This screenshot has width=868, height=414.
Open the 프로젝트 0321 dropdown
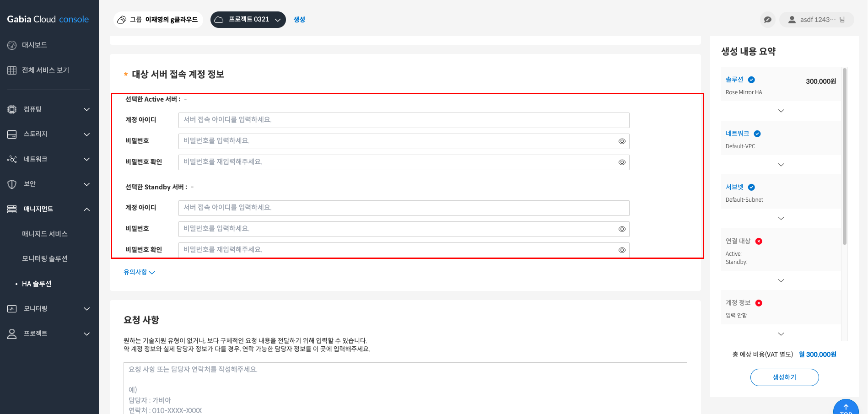(x=248, y=20)
